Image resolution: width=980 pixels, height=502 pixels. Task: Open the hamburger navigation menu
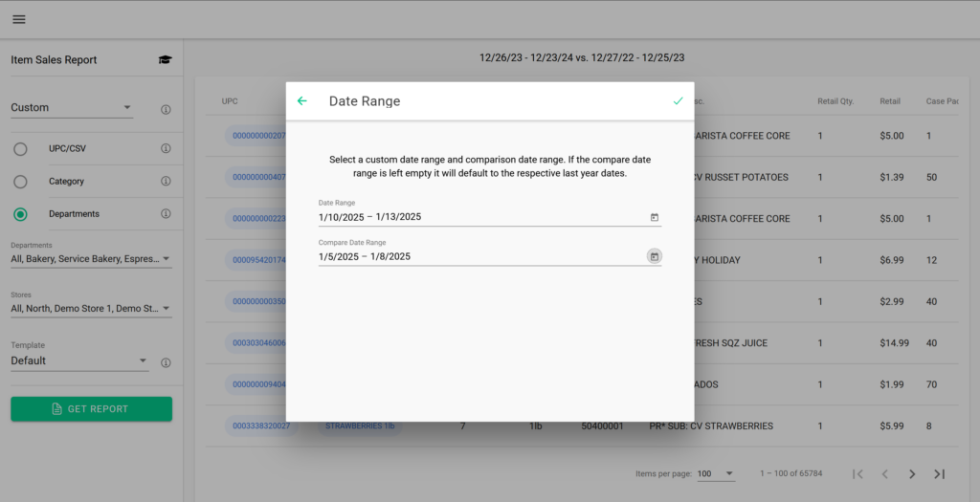(19, 19)
